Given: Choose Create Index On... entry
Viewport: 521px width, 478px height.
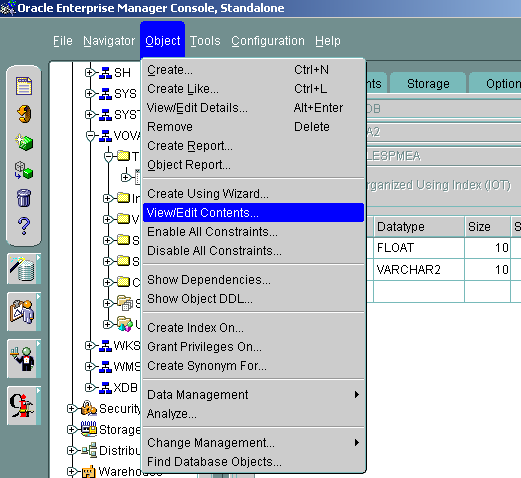Looking at the screenshot, I should [x=253, y=327].
